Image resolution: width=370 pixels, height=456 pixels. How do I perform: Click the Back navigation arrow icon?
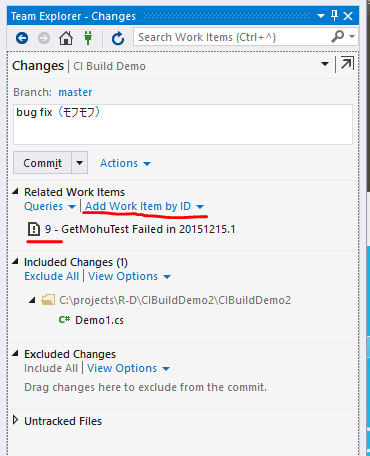point(22,38)
